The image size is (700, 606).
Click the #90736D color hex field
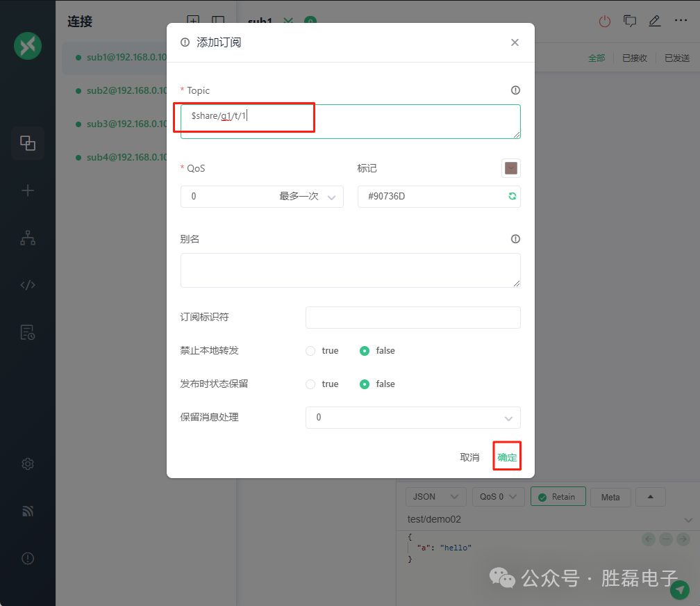click(x=439, y=197)
